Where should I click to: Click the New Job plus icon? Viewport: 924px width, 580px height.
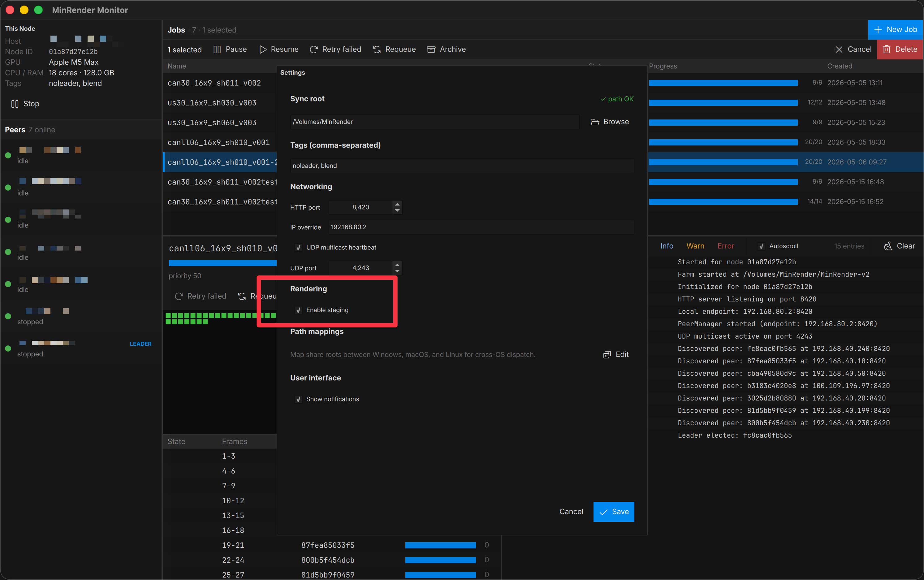[878, 29]
